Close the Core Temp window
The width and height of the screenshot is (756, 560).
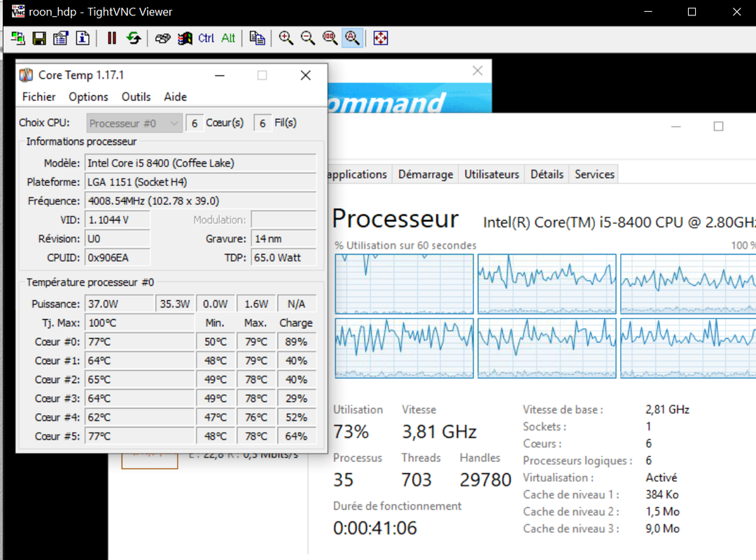(x=306, y=75)
